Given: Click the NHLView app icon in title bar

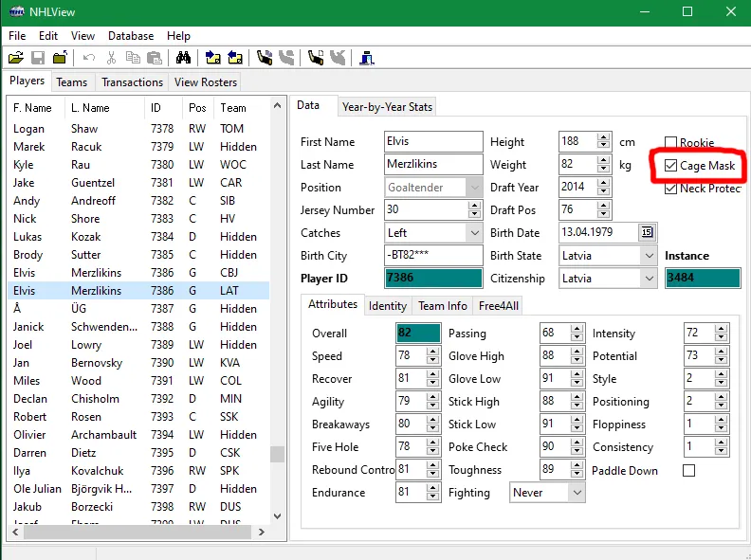Looking at the screenshot, I should 17,12.
